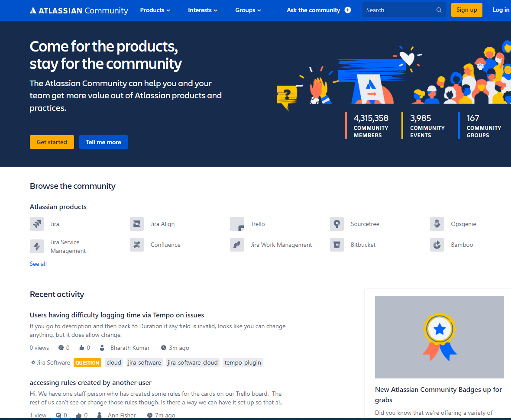Open 'New Atlassian Community Badges up for grabs'

438,394
